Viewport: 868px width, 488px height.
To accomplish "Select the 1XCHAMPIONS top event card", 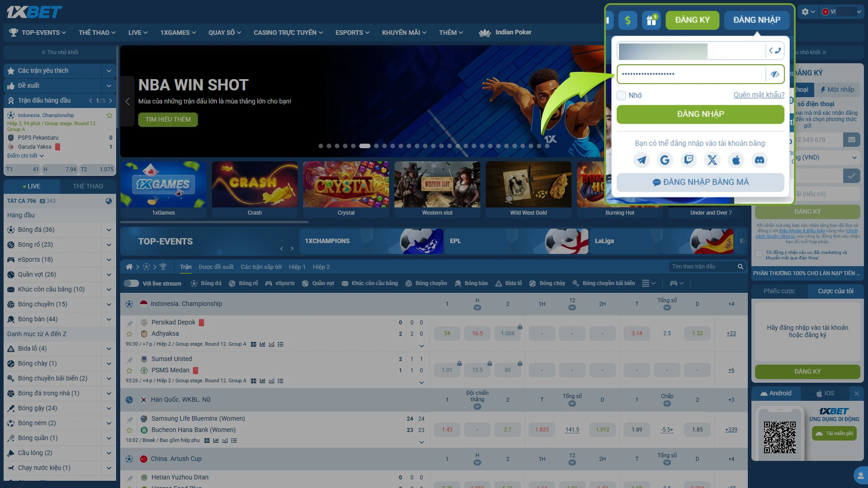I will point(371,241).
